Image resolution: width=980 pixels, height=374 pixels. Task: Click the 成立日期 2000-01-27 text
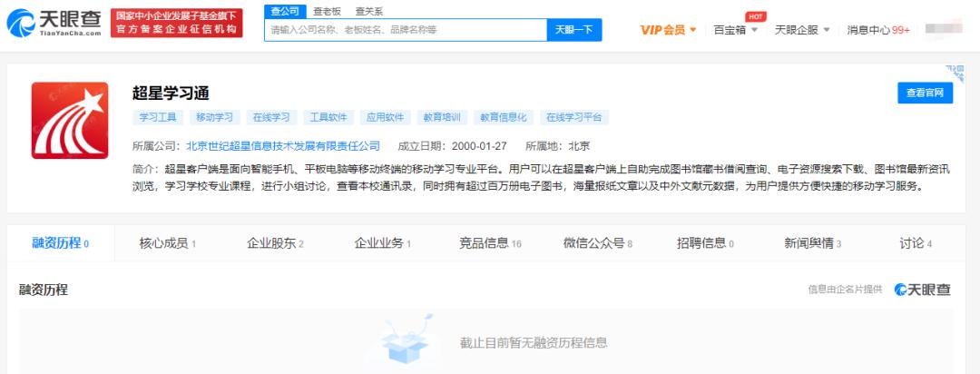click(453, 146)
